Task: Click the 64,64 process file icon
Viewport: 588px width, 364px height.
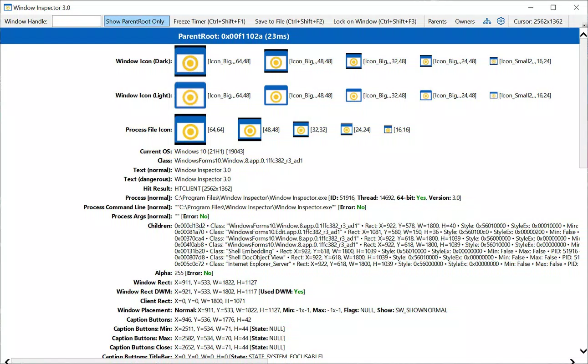Action: pos(190,130)
